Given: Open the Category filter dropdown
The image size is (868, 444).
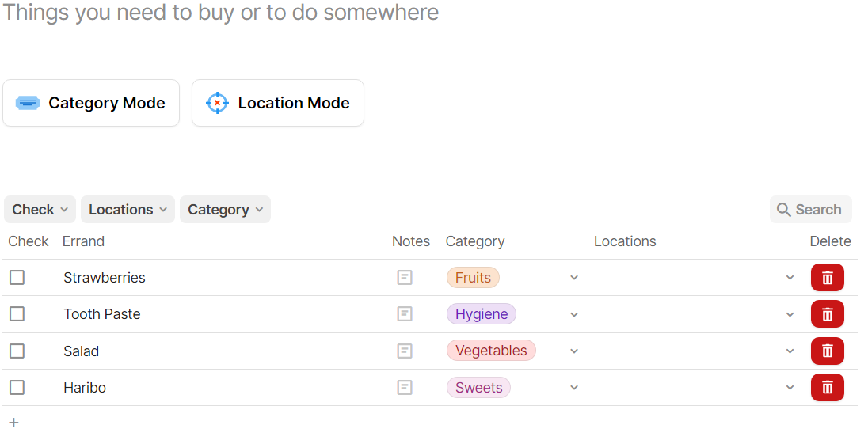Looking at the screenshot, I should point(225,210).
